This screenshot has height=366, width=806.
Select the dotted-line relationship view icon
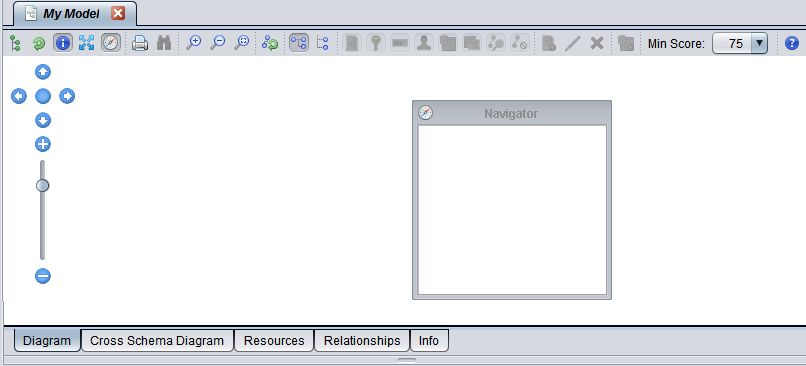tap(322, 43)
